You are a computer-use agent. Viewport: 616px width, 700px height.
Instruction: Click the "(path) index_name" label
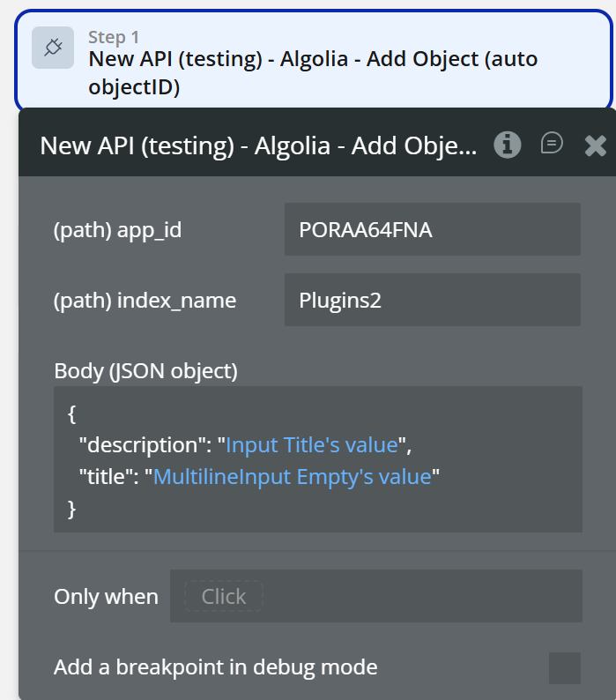click(x=145, y=301)
